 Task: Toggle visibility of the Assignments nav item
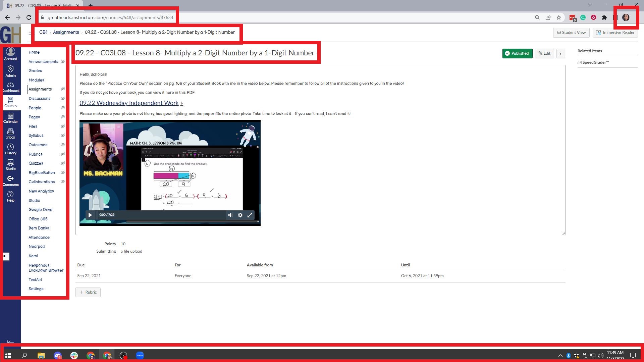[x=63, y=89]
